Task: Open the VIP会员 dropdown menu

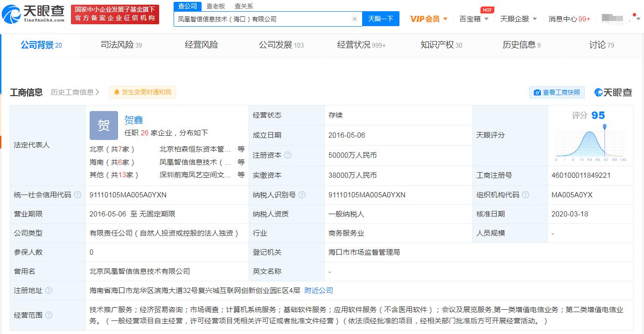Action: click(x=428, y=19)
